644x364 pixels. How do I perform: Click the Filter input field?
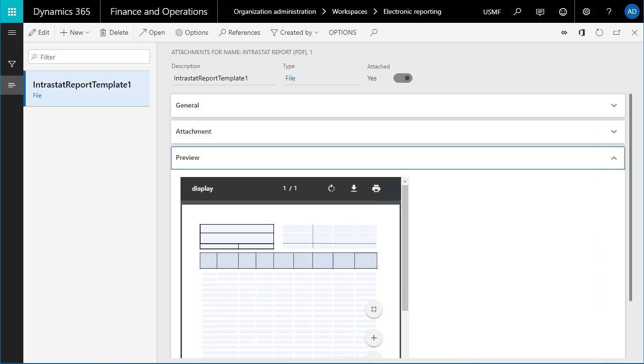(89, 57)
